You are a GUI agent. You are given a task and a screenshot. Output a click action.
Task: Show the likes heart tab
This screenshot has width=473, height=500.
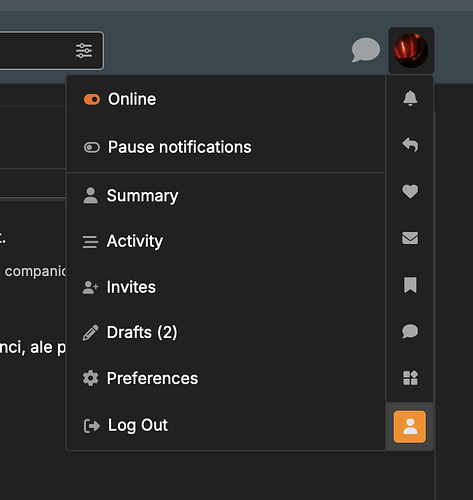point(410,192)
